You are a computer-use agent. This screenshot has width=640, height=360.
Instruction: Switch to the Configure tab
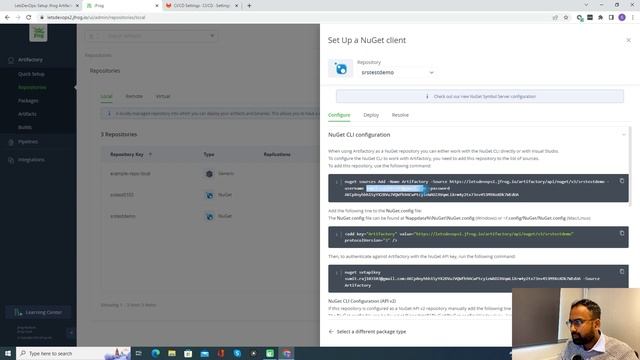pyautogui.click(x=339, y=115)
